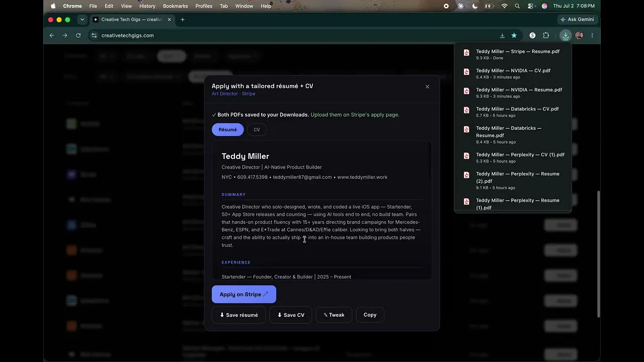Screen dimensions: 644x362
Task: Open the Help menu
Action: tap(266, 6)
